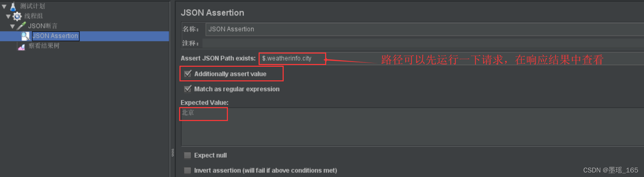Toggle Additionally assert value checkbox

188,74
